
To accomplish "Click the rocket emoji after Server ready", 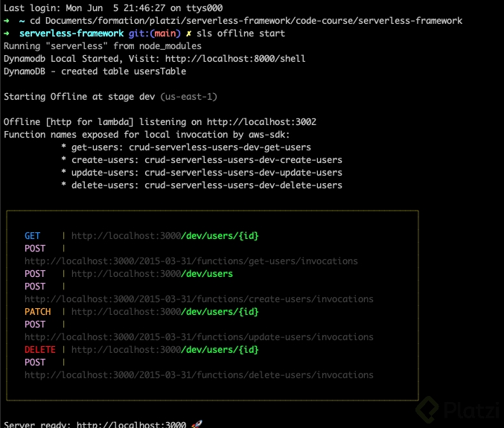I will pos(197,424).
